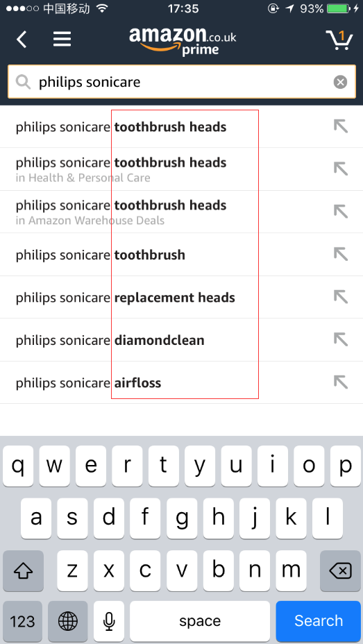The width and height of the screenshot is (363, 644).
Task: Tap the blue Search button
Action: [x=319, y=620]
